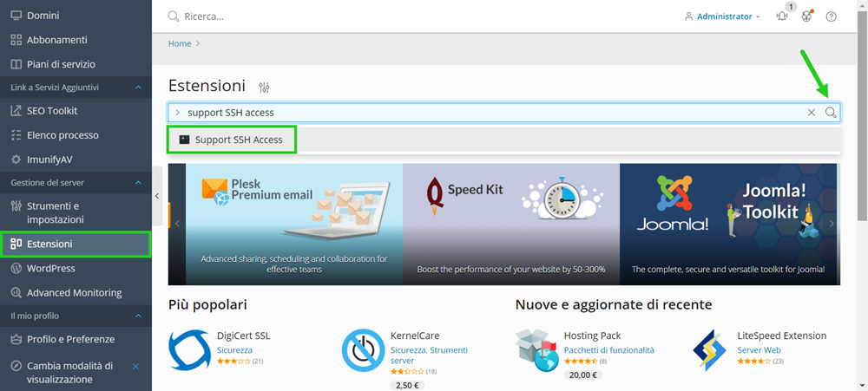The width and height of the screenshot is (868, 391).
Task: Collapse the Link a Servizi Aggiuntivi section
Action: (138, 88)
